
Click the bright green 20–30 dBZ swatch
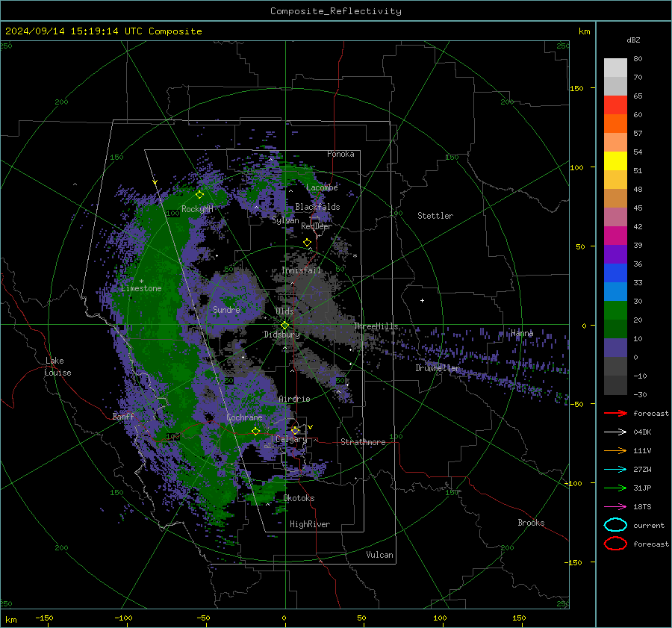(615, 310)
